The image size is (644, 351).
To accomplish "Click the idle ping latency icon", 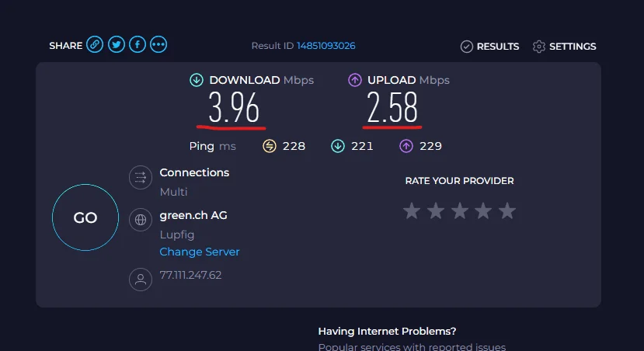I will pyautogui.click(x=270, y=146).
